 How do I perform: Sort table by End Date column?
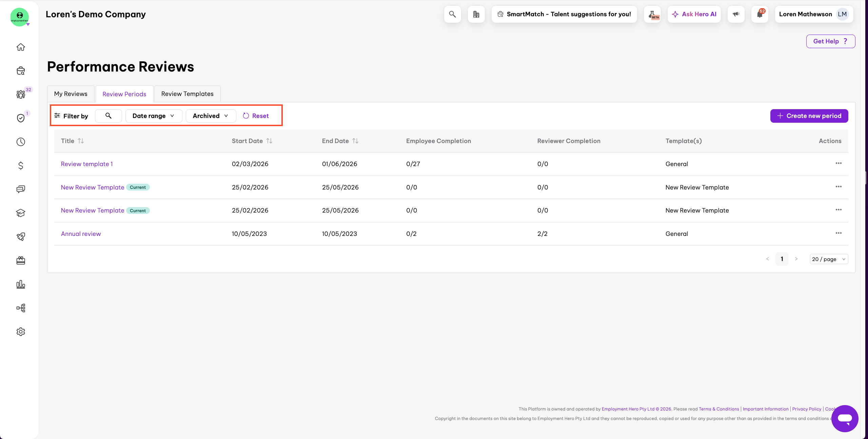point(355,141)
